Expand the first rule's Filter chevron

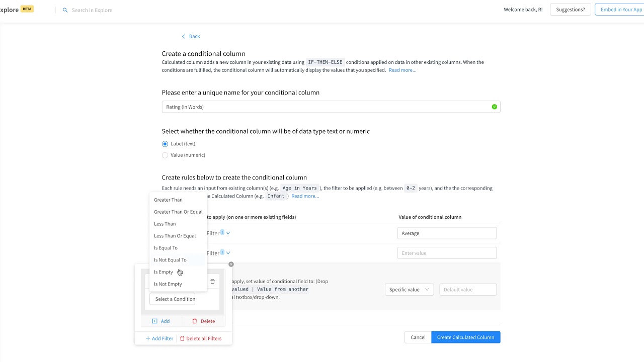tap(228, 233)
